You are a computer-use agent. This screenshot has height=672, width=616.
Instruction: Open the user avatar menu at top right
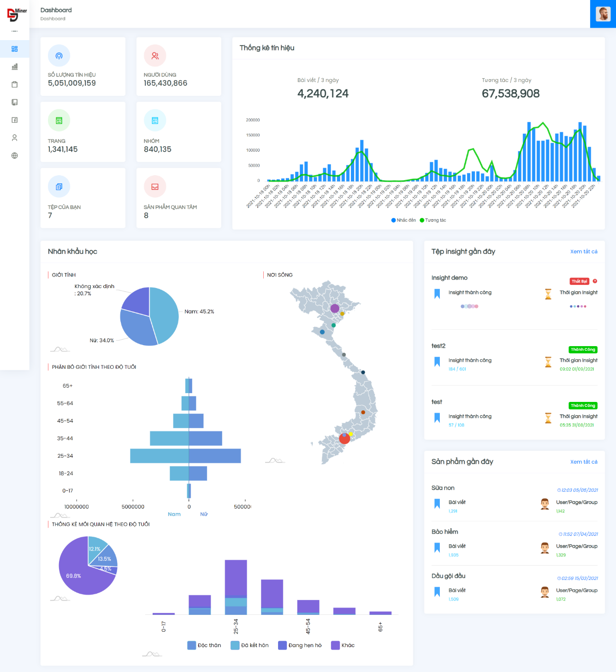point(603,14)
